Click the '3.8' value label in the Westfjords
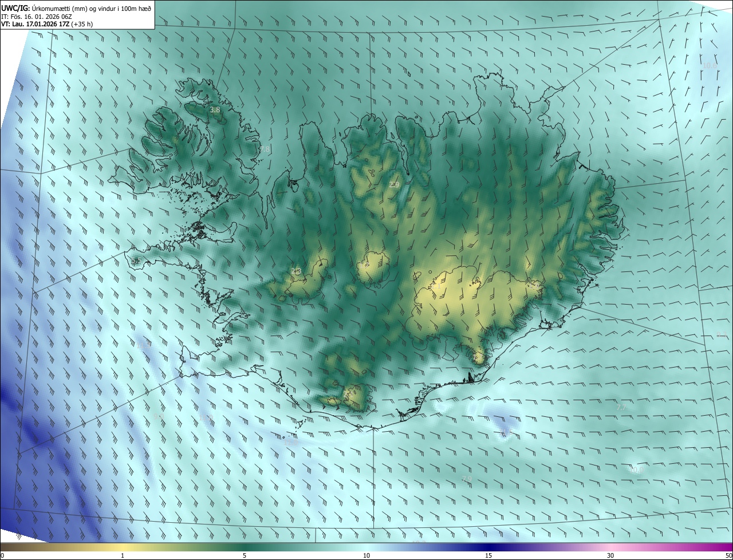733x560 pixels. [x=215, y=109]
